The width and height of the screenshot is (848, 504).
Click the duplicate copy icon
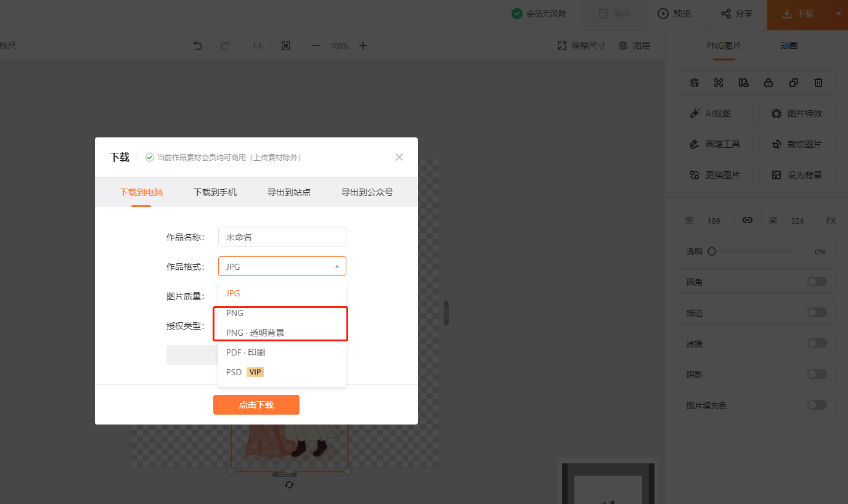click(x=794, y=83)
